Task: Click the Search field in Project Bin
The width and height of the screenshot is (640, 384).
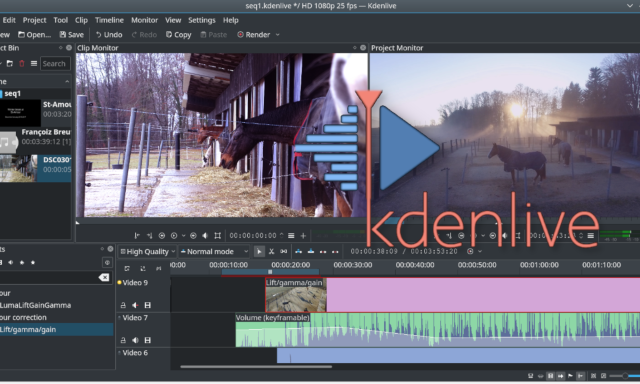Action: (x=56, y=64)
